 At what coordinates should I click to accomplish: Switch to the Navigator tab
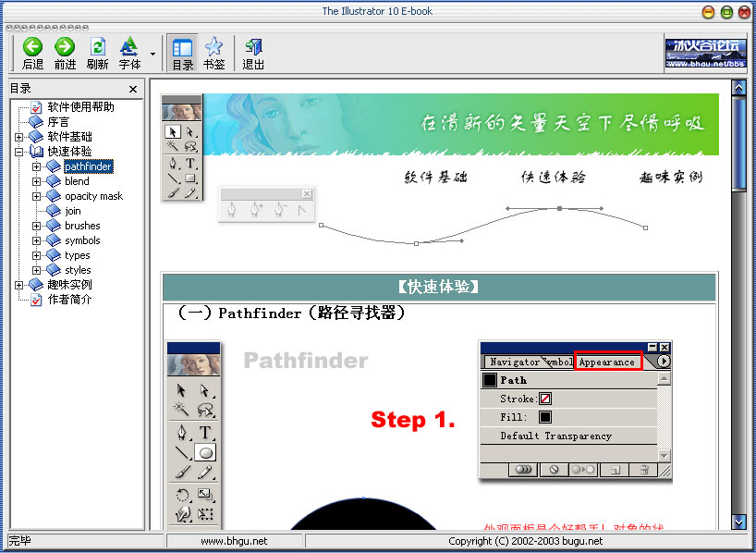(515, 362)
